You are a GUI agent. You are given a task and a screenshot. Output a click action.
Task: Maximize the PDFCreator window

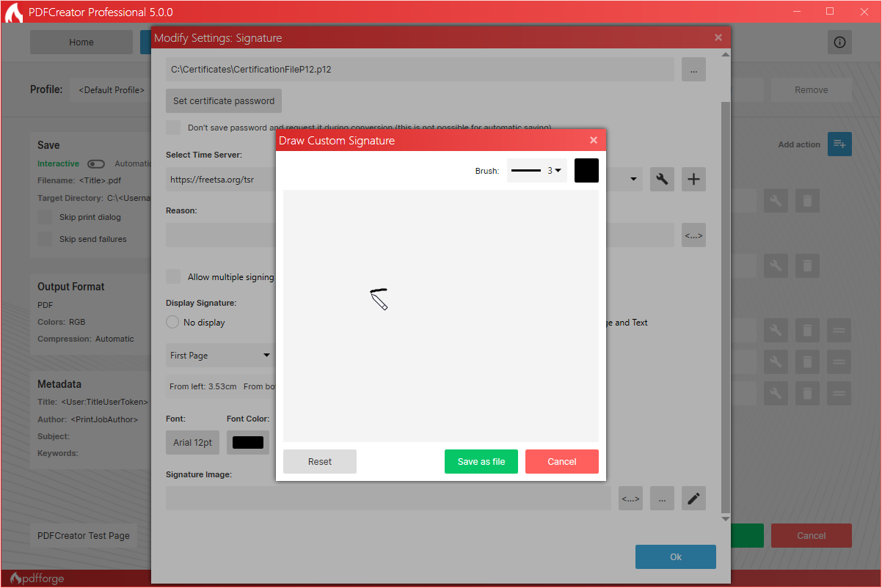tap(830, 11)
